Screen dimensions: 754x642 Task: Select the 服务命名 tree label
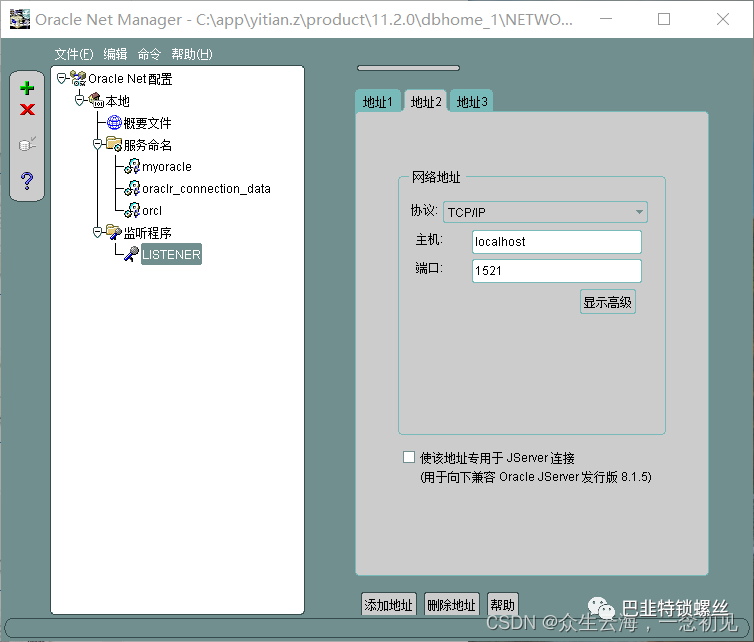(x=147, y=145)
